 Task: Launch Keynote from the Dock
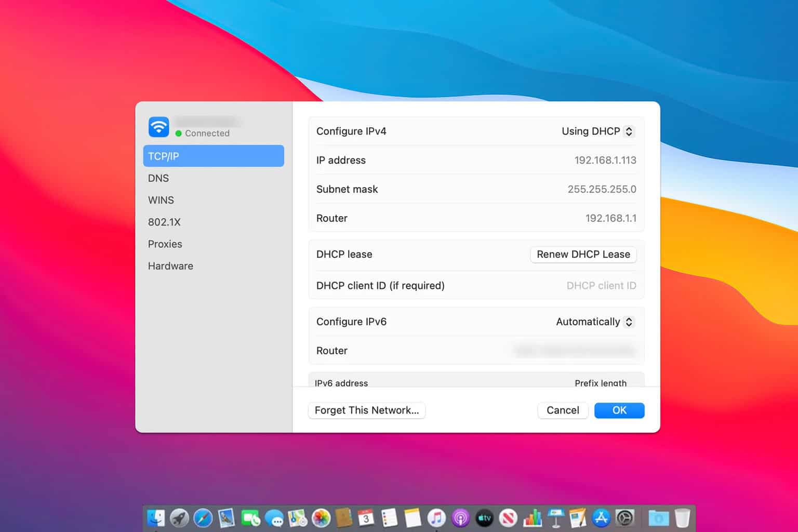coord(555,518)
